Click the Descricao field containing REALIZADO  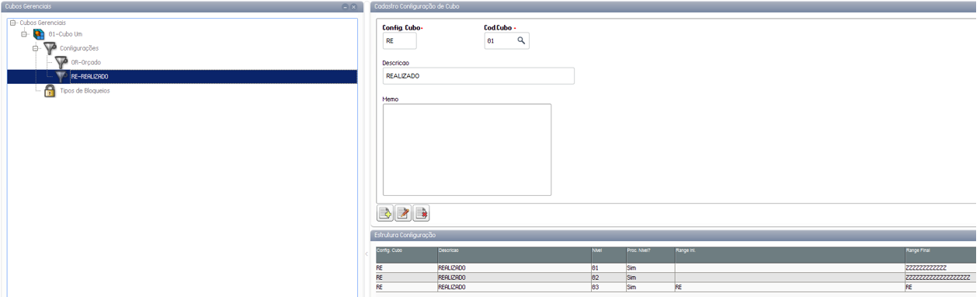tap(478, 75)
